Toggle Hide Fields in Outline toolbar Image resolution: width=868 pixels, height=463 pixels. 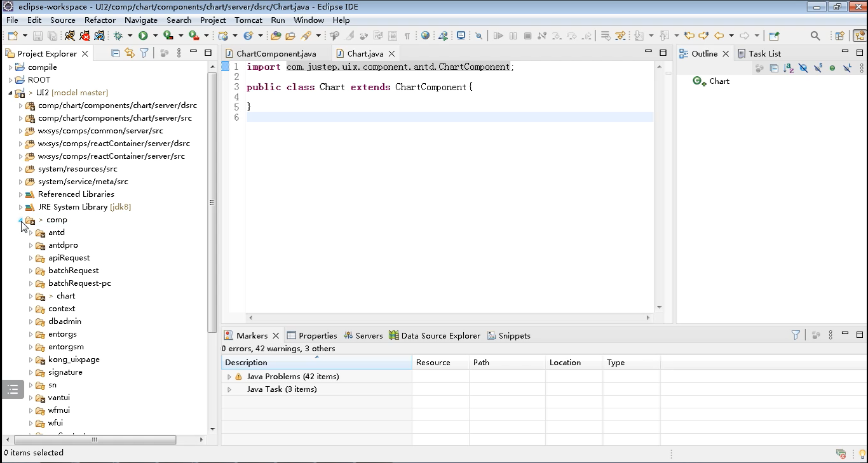tap(803, 69)
